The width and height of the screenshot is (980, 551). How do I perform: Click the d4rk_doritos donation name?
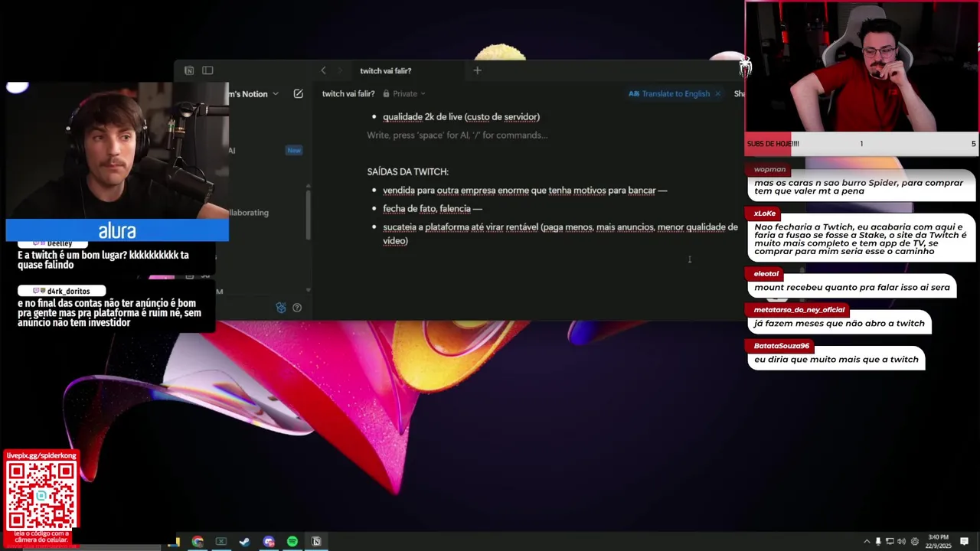68,291
